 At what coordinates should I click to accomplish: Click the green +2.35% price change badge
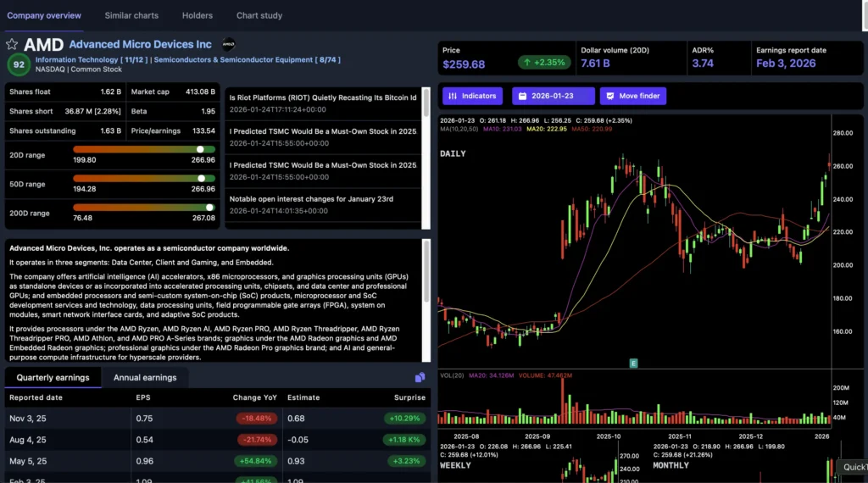point(542,63)
